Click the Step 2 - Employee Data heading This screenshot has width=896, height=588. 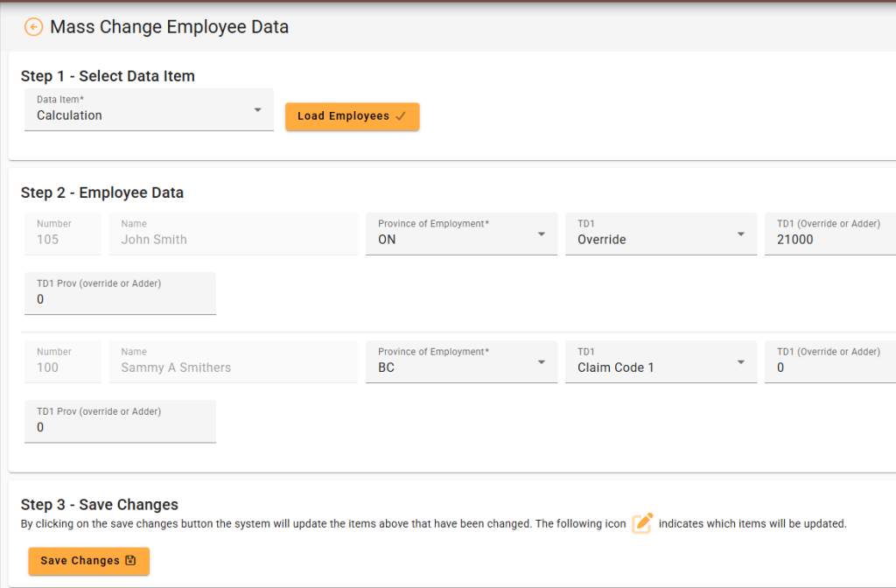click(x=102, y=192)
